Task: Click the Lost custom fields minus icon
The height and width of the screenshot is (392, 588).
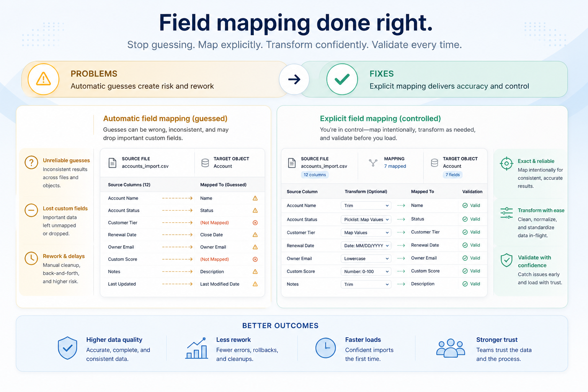Action: point(31,210)
